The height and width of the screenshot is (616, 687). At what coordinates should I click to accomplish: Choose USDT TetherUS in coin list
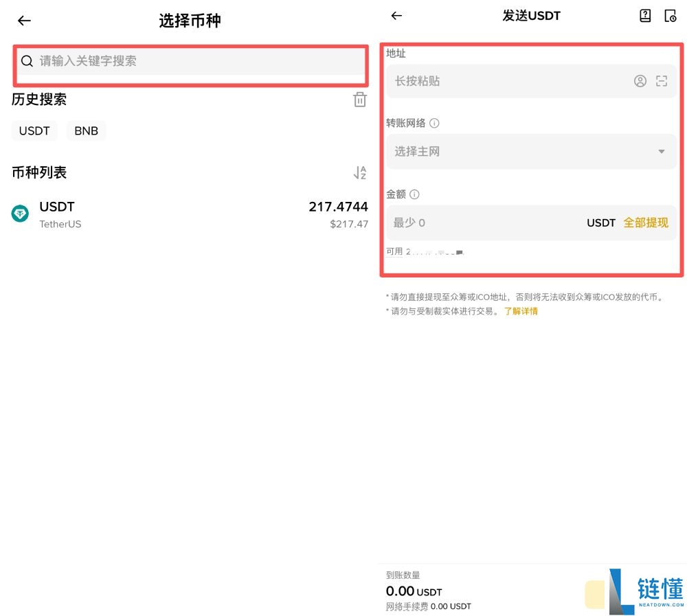coord(190,215)
